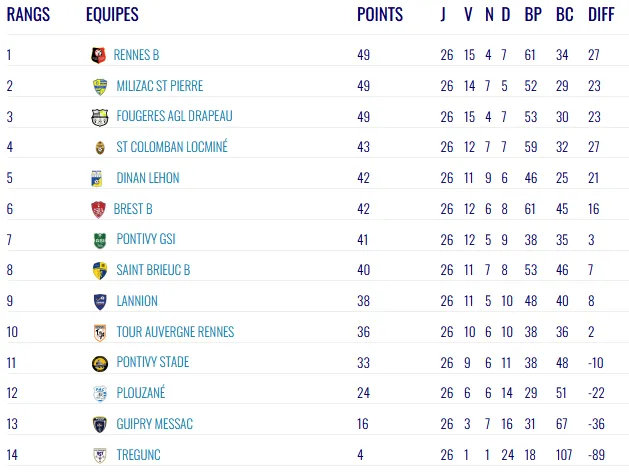The image size is (629, 475).
Task: Open the Tregunc team page link
Action: [137, 455]
